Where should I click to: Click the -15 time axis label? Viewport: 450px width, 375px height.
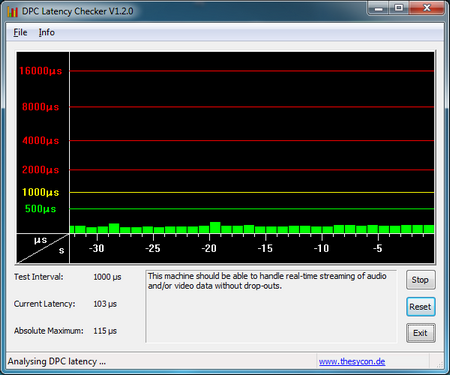[x=265, y=248]
